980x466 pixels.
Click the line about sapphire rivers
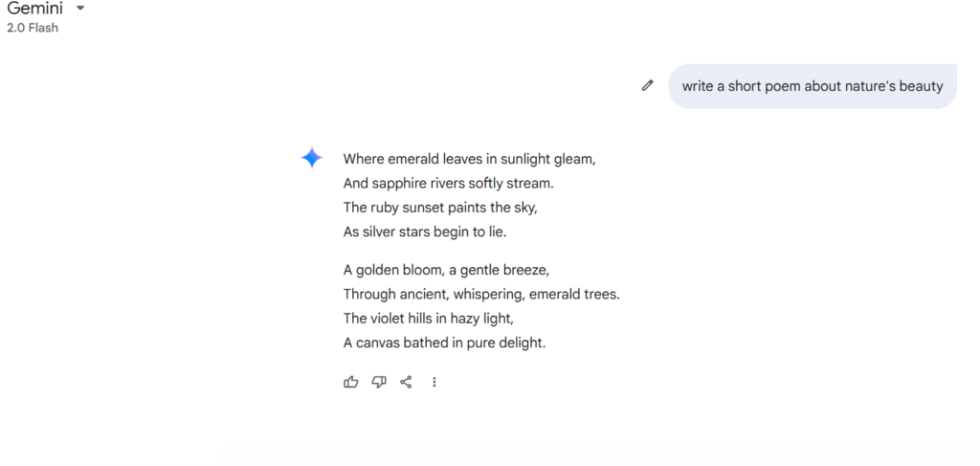click(x=448, y=184)
